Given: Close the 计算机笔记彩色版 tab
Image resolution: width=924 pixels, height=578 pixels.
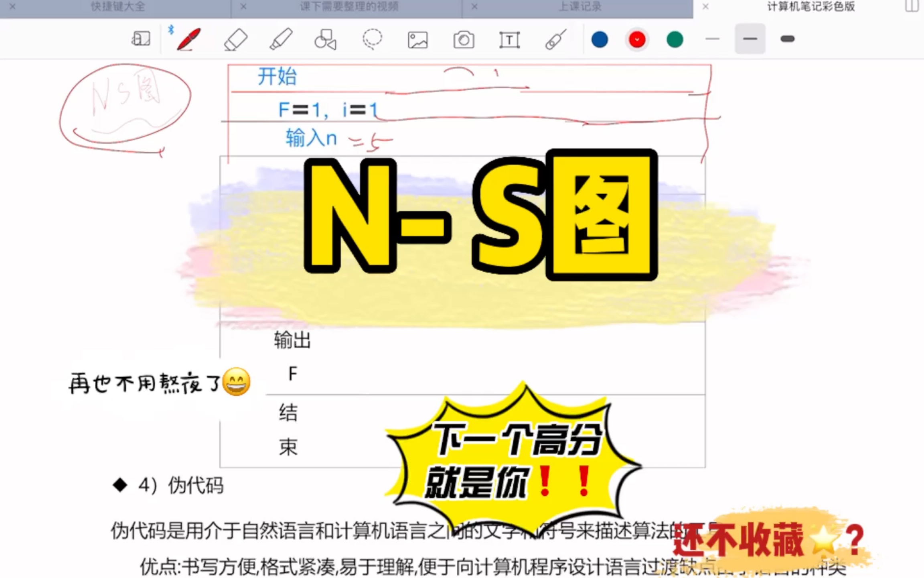Looking at the screenshot, I should point(705,7).
